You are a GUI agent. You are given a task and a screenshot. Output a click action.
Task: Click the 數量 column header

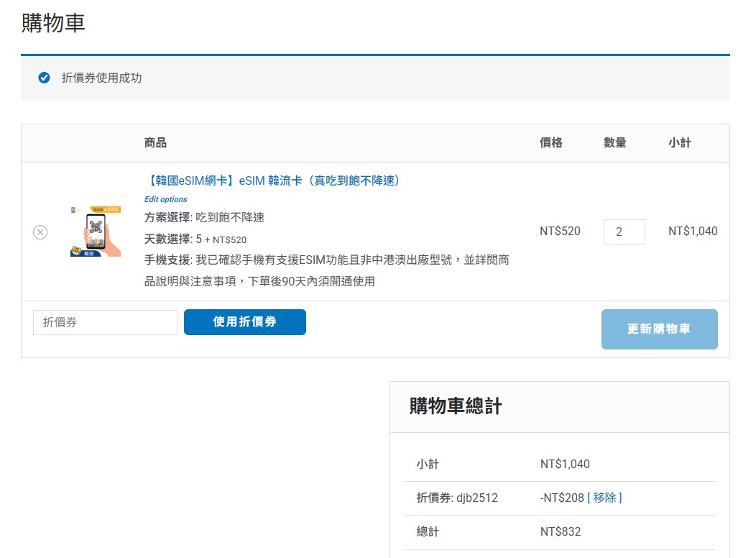click(x=615, y=142)
